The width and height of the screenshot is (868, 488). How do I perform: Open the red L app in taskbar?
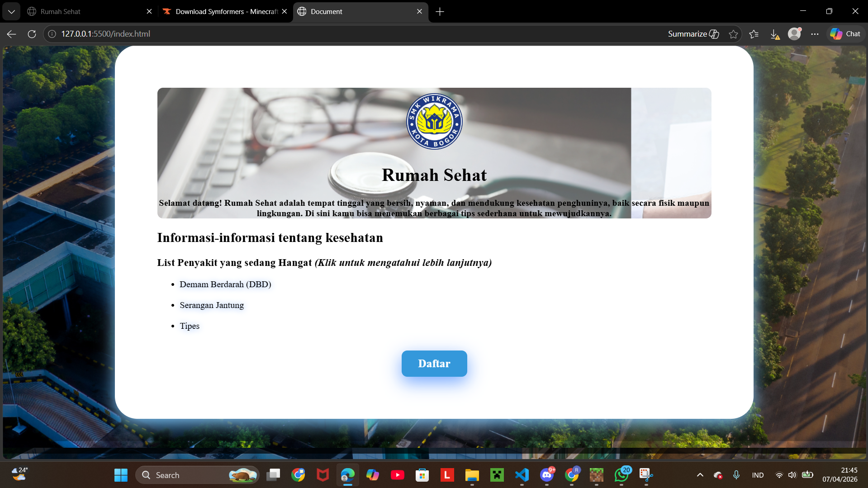click(447, 475)
